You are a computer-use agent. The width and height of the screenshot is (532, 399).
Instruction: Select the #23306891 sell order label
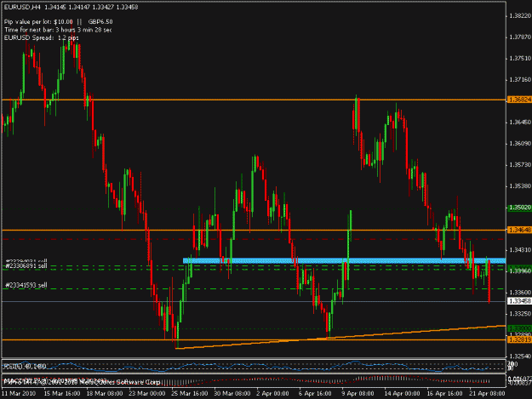(x=26, y=266)
